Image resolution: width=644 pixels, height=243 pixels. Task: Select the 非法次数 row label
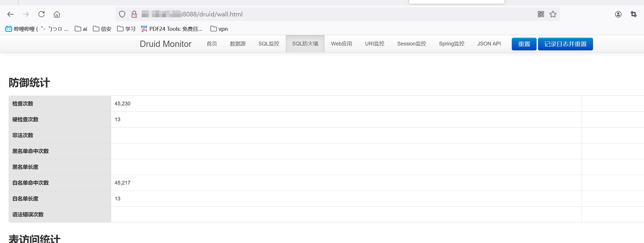(23, 135)
